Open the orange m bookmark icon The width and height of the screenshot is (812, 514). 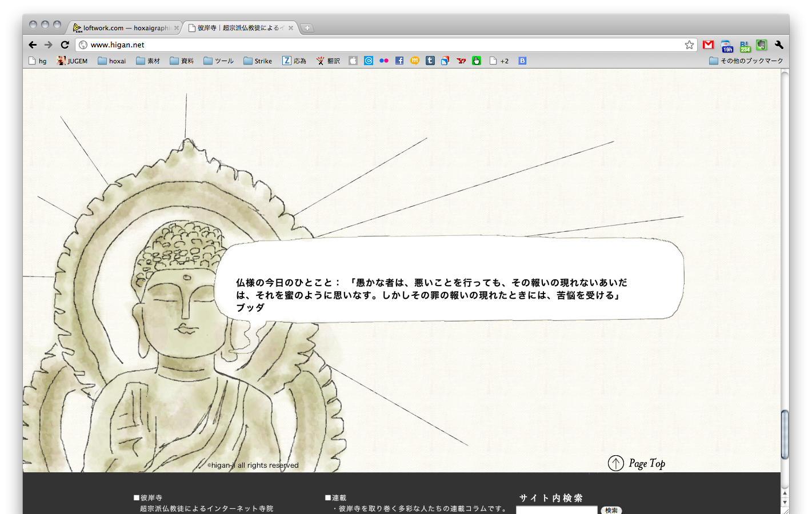(415, 61)
